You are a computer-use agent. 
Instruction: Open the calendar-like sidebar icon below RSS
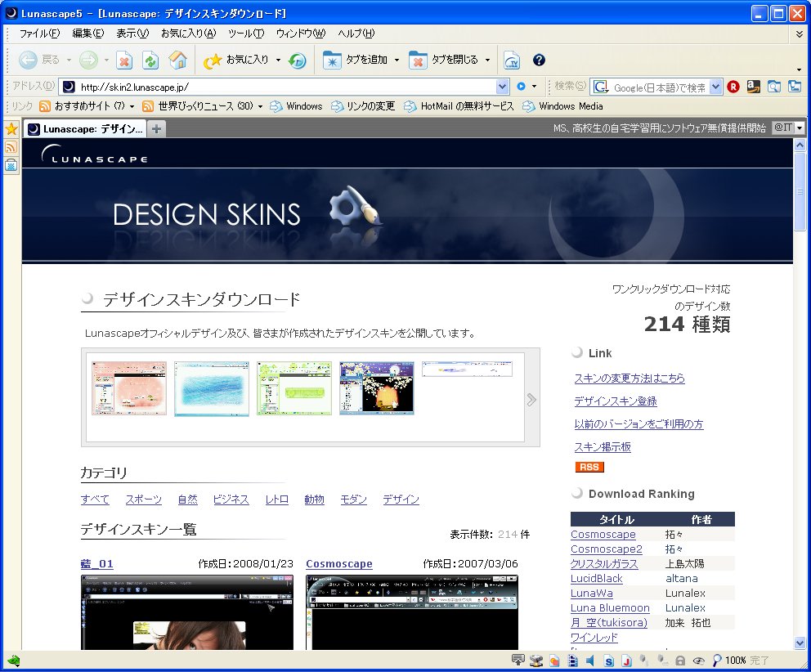(11, 165)
